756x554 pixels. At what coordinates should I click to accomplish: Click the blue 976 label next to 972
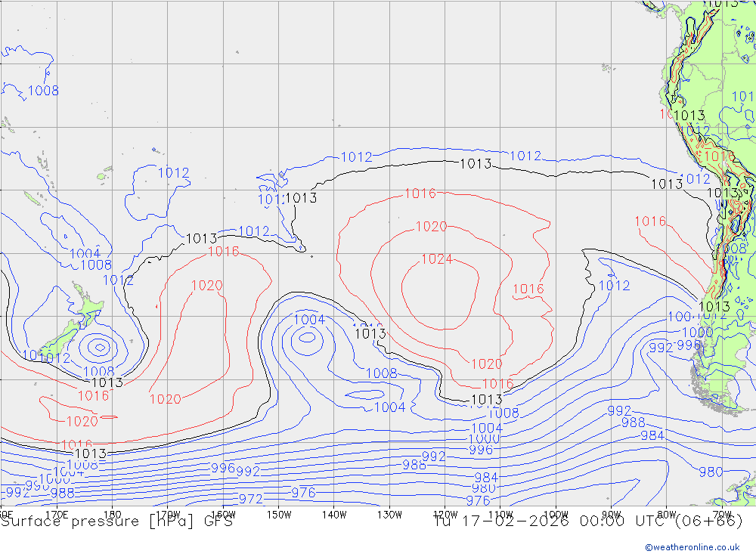coord(304,493)
